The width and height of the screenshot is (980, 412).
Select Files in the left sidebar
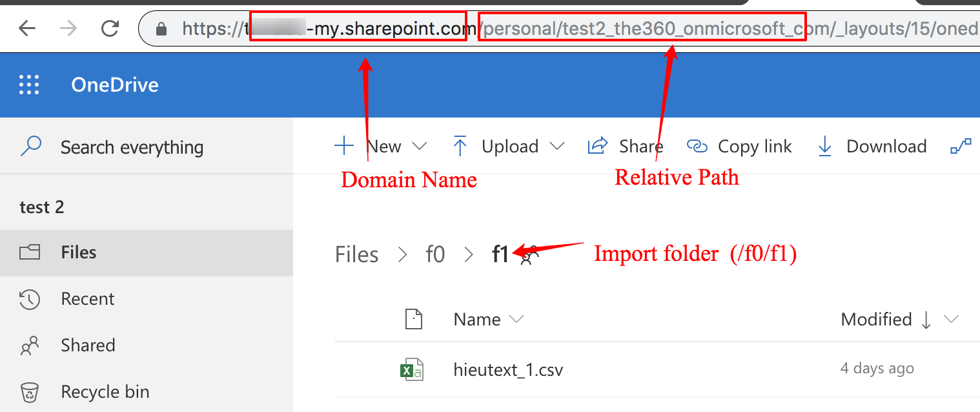coord(78,252)
